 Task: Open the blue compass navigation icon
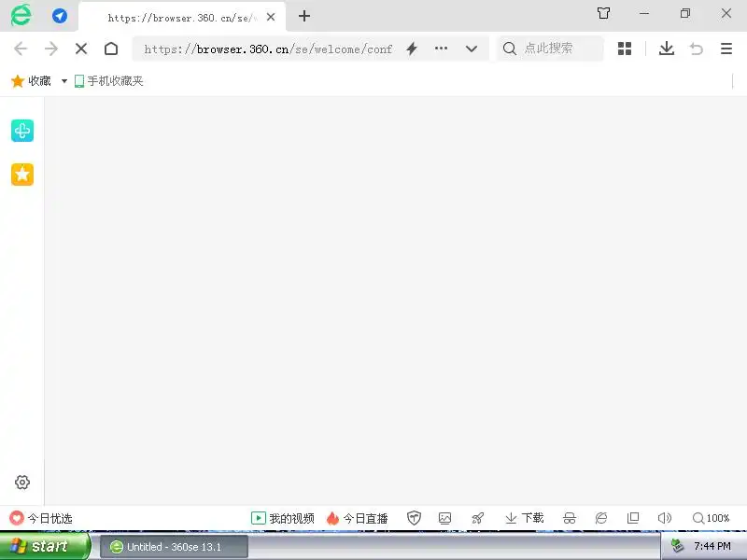pyautogui.click(x=60, y=16)
